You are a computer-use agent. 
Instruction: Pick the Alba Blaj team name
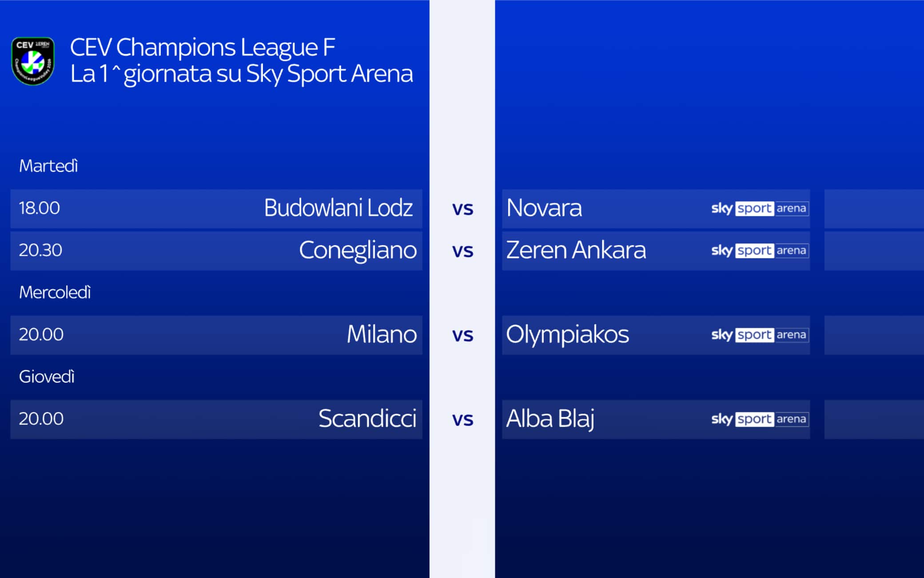550,419
